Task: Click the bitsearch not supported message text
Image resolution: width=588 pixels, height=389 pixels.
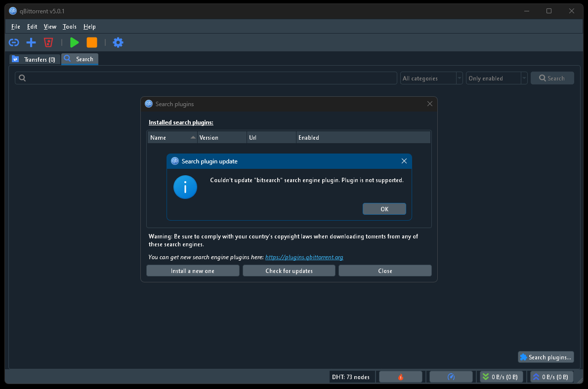Action: pyautogui.click(x=307, y=180)
